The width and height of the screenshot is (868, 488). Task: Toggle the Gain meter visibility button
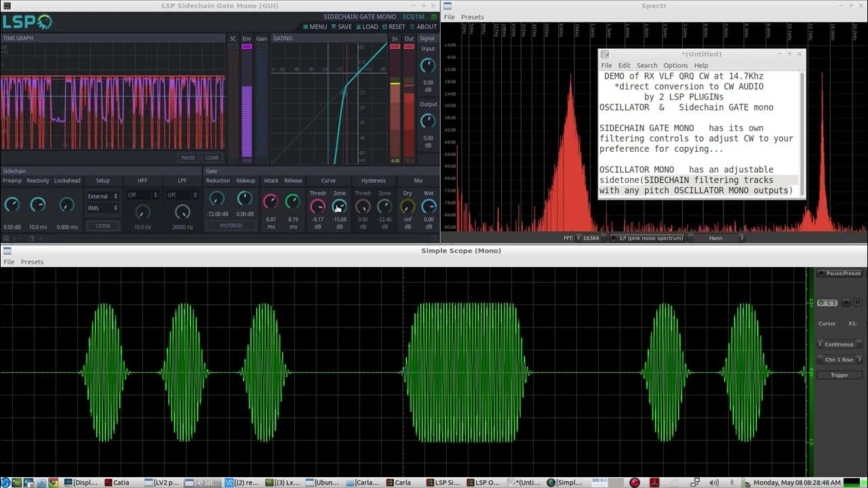[x=261, y=47]
